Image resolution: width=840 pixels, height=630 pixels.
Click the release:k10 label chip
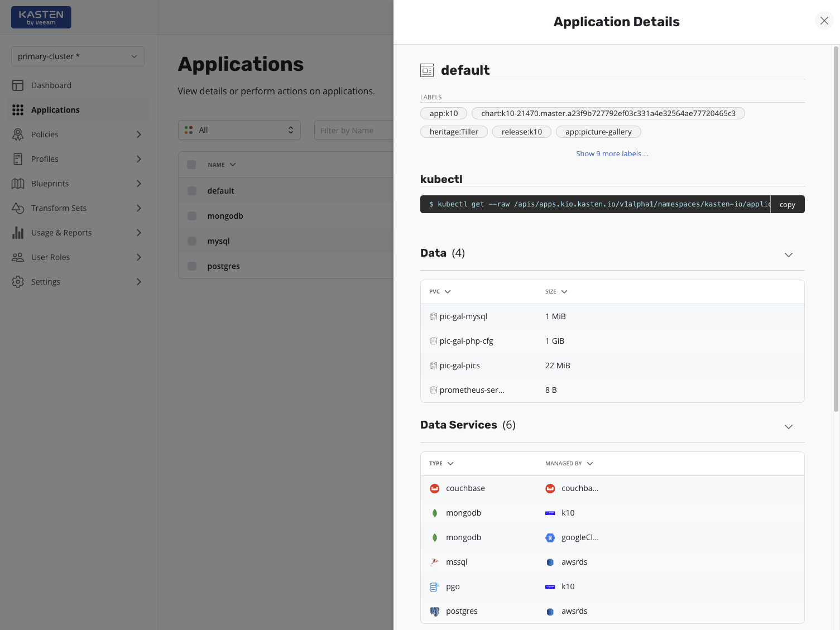[522, 132]
